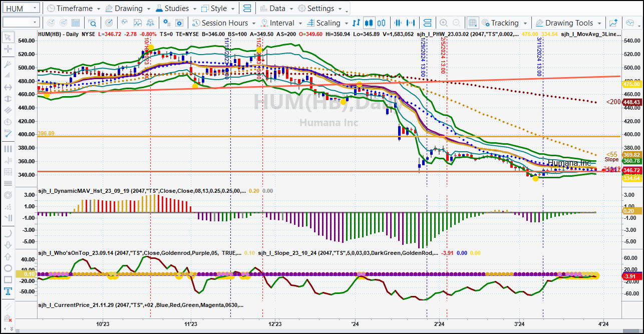This screenshot has width=644, height=334.
Task: Open the Settings menu
Action: 320,9
